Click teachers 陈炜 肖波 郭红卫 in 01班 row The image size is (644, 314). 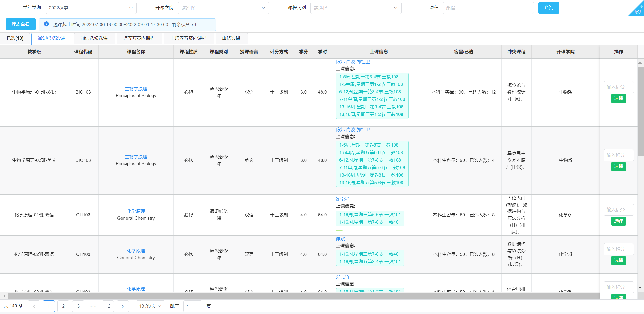pyautogui.click(x=353, y=62)
